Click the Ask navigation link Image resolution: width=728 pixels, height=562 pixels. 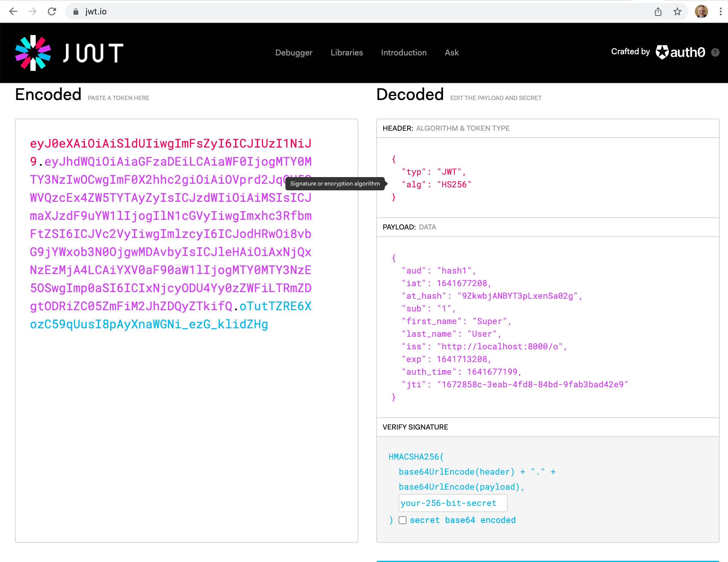(x=453, y=52)
